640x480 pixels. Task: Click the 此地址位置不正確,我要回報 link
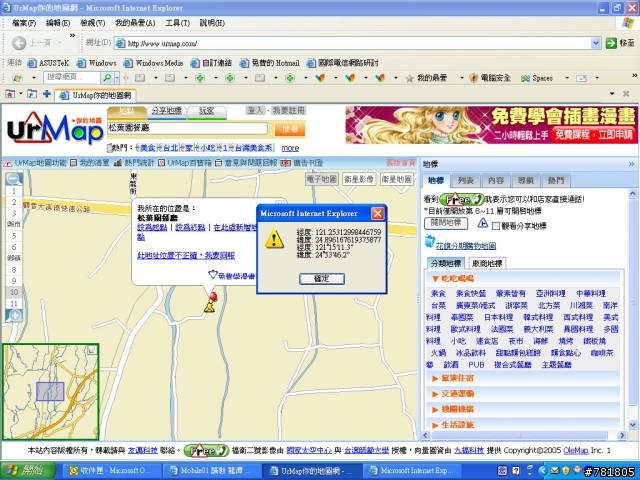click(186, 256)
